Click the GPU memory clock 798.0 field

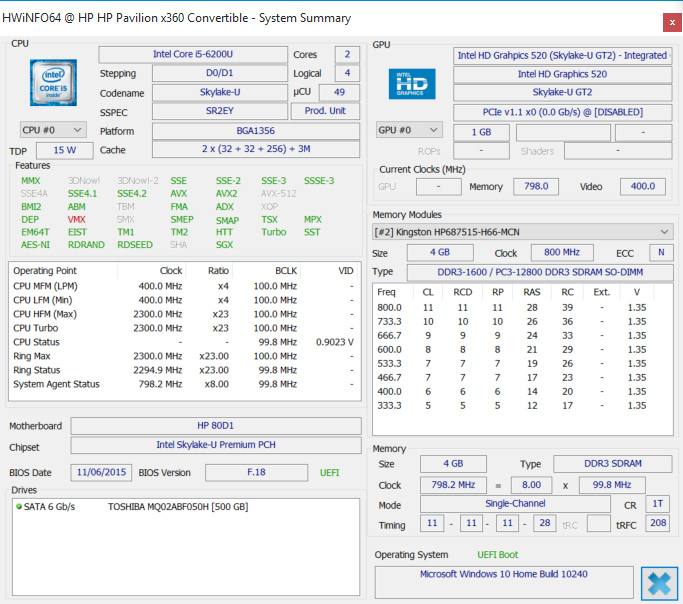(x=536, y=186)
